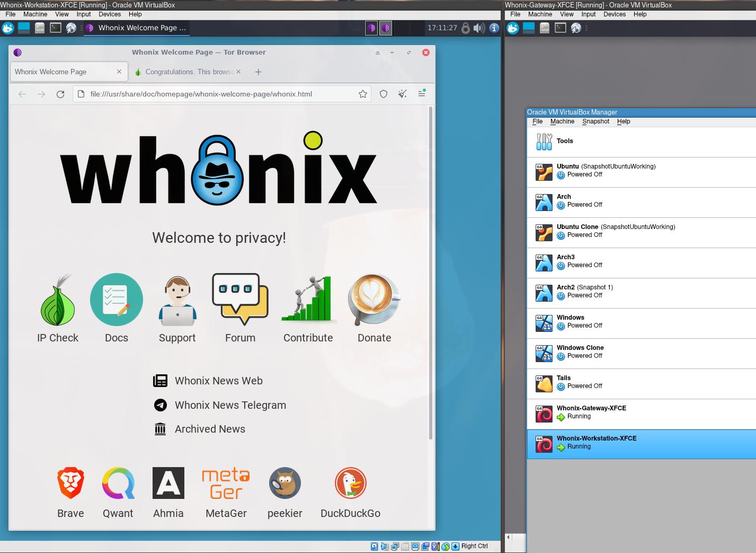
Task: Click the VirtualBox audio status icon
Action: (384, 546)
